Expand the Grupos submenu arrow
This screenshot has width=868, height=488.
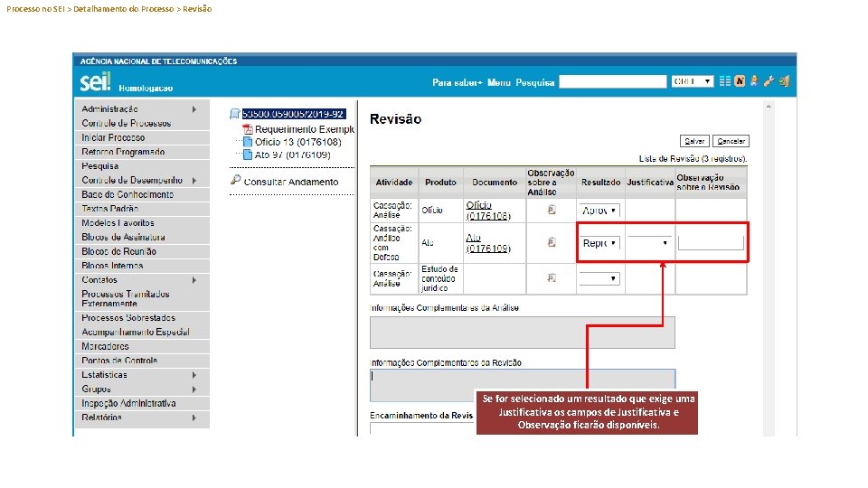193,389
